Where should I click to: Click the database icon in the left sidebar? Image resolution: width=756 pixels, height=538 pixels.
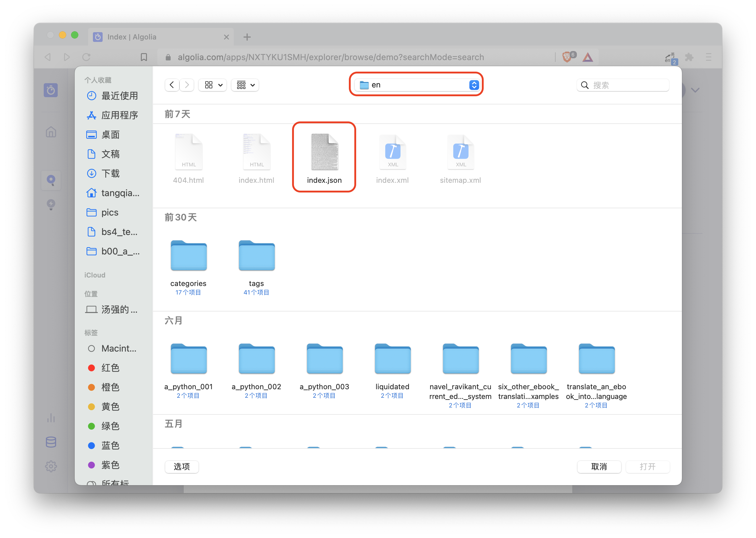[51, 442]
